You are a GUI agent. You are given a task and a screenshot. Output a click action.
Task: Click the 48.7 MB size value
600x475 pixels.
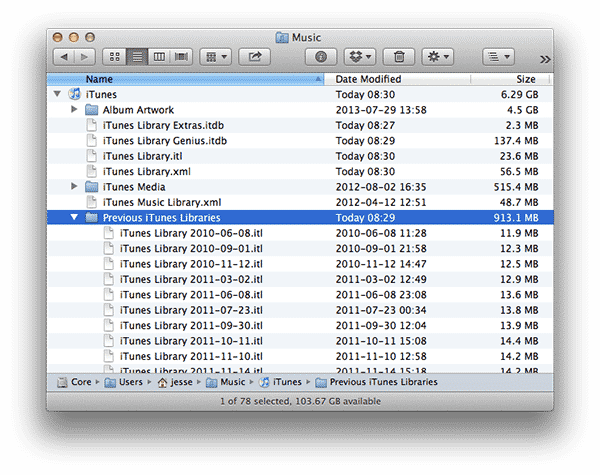(519, 202)
